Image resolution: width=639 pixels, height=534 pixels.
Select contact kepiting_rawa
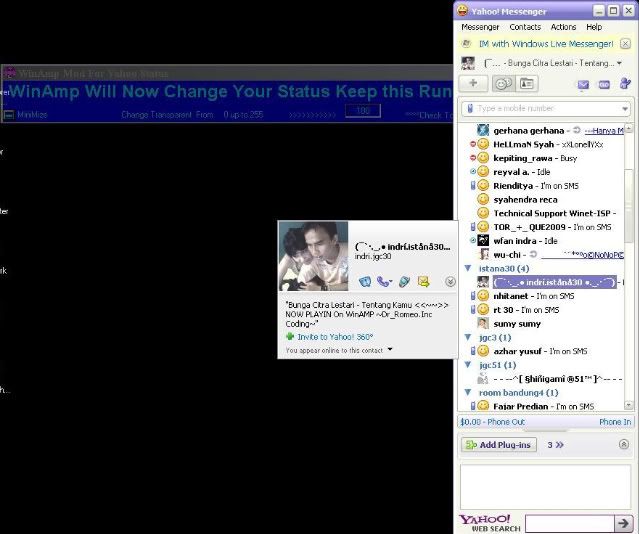pyautogui.click(x=522, y=158)
